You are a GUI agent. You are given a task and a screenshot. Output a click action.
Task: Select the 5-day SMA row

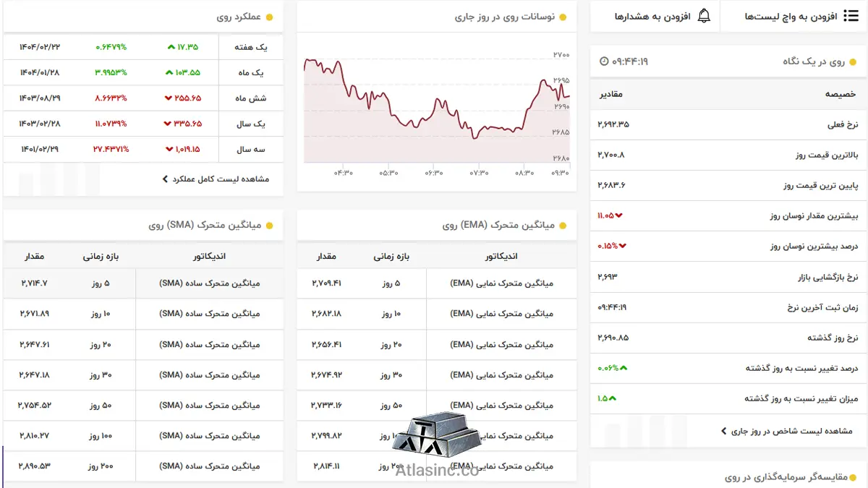click(x=143, y=283)
